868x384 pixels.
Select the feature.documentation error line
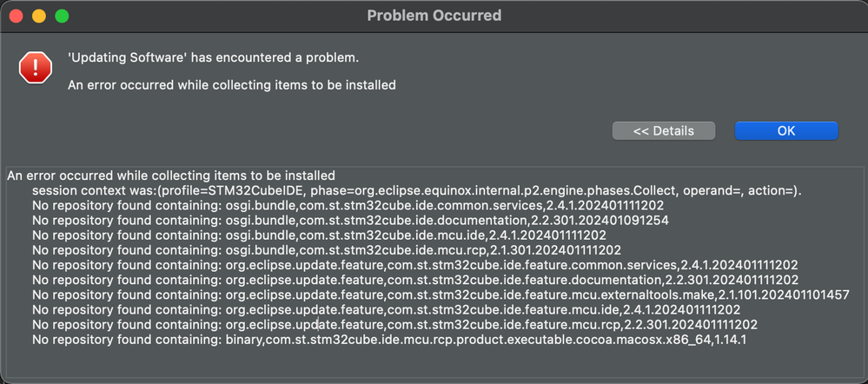click(x=415, y=281)
